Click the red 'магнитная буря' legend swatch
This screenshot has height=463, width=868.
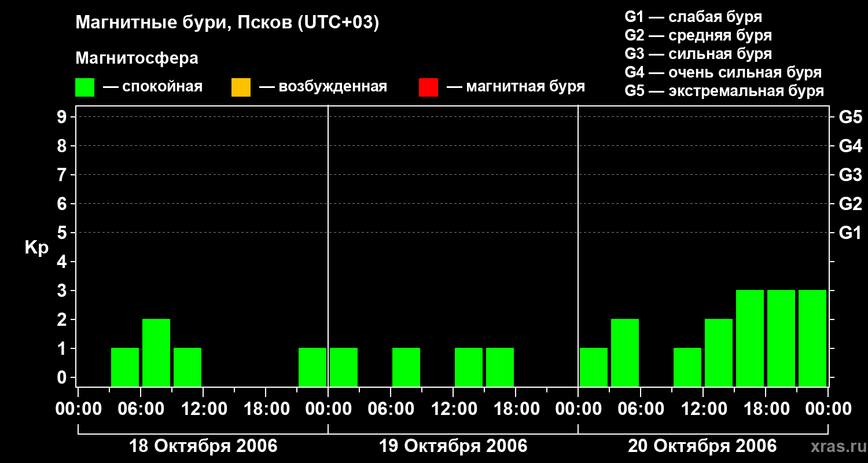(428, 87)
